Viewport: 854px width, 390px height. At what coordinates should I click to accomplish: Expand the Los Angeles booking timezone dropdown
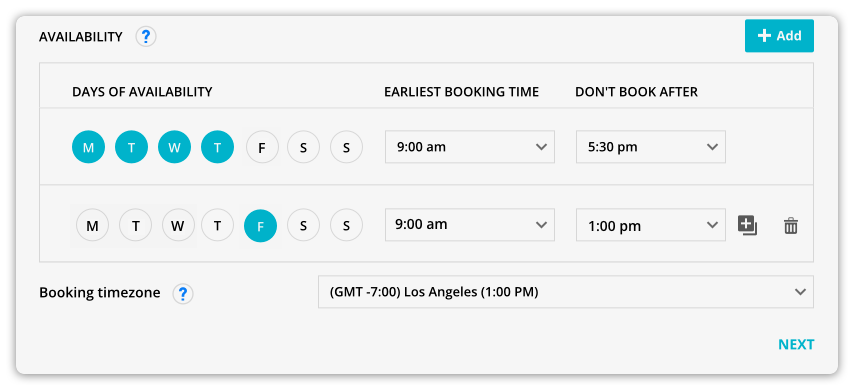(566, 292)
